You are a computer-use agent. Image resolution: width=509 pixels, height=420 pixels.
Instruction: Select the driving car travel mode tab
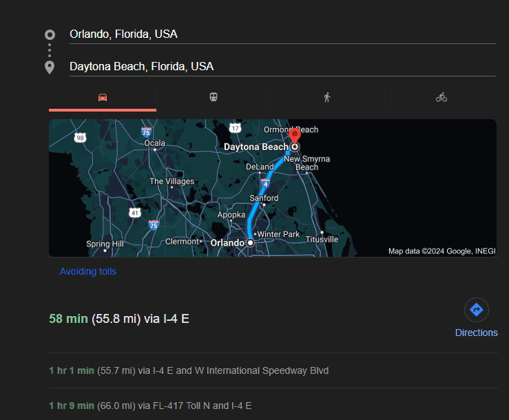(x=103, y=97)
